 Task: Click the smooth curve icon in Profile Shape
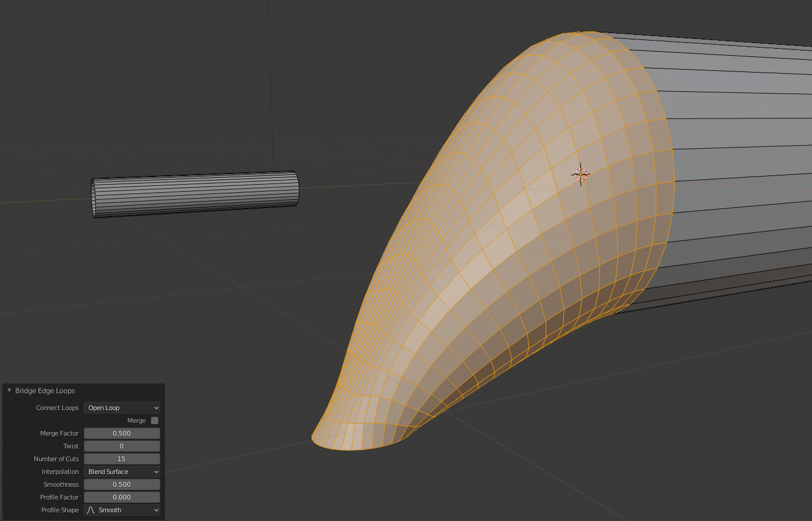pyautogui.click(x=91, y=510)
